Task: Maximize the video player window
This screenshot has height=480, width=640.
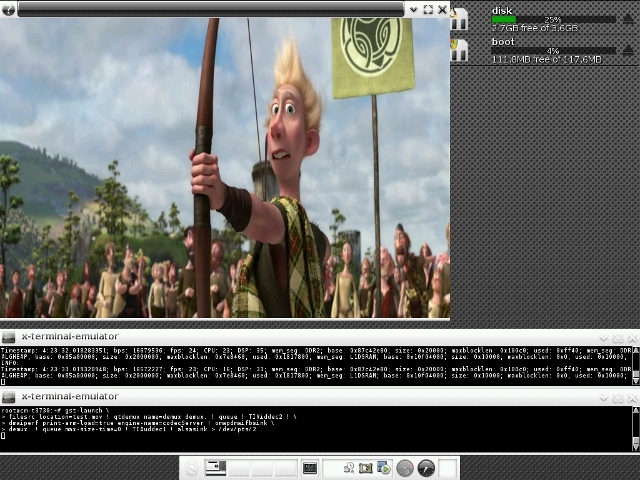Action: tap(428, 9)
